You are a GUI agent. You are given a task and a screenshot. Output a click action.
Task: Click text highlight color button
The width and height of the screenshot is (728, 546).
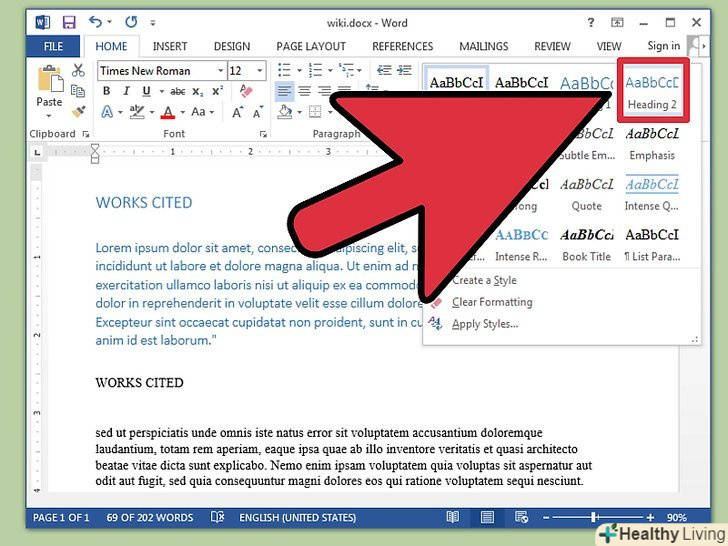point(137,112)
